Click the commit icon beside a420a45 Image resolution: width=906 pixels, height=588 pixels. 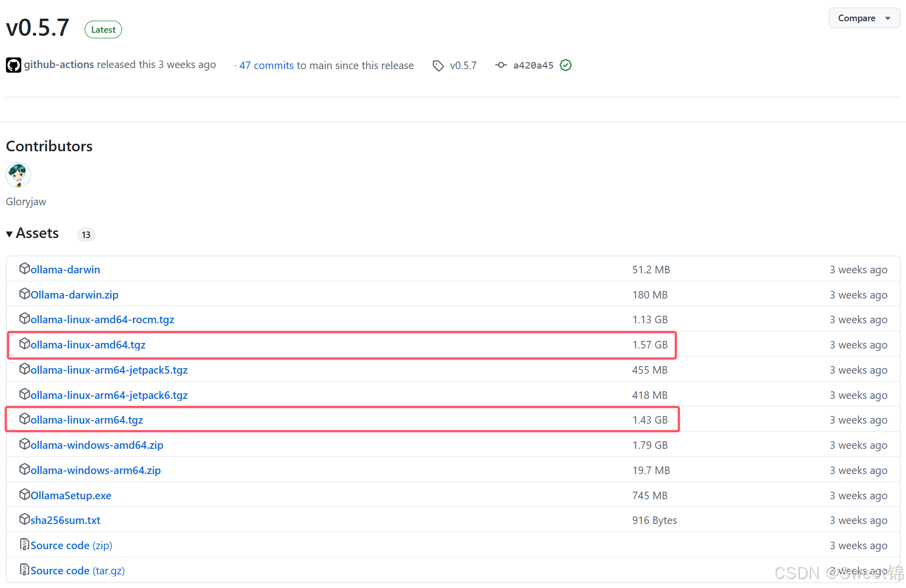coord(501,65)
